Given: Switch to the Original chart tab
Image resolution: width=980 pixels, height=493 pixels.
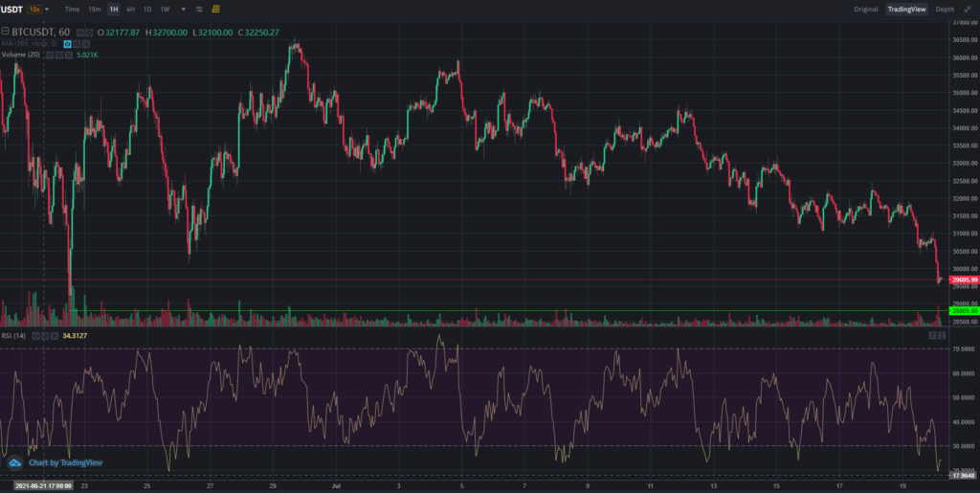Looking at the screenshot, I should pyautogui.click(x=865, y=9).
